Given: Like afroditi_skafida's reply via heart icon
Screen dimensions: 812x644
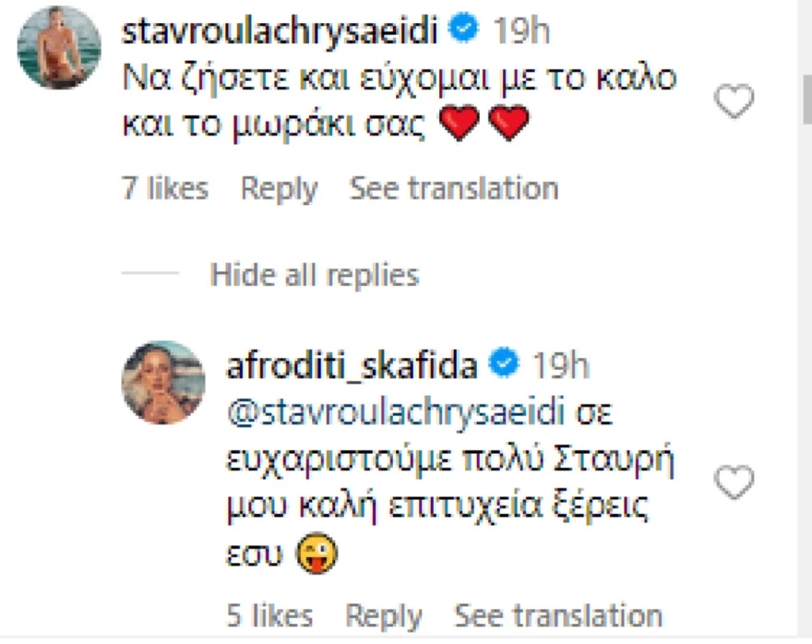Looking at the screenshot, I should [x=734, y=482].
